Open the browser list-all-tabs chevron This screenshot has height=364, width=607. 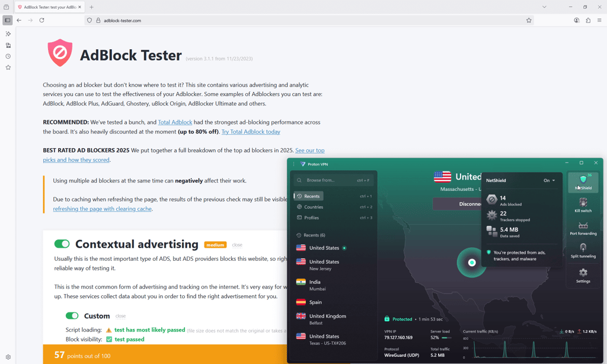click(x=544, y=7)
